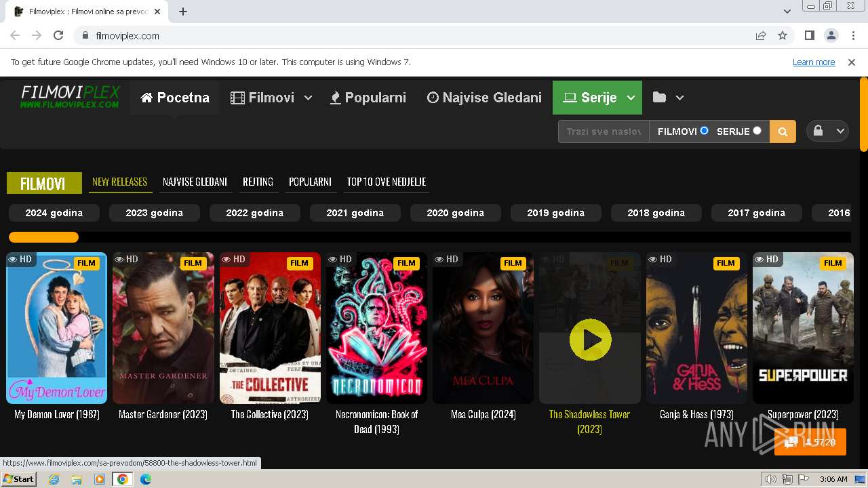Click the Learn more link
The width and height of the screenshot is (868, 488).
click(814, 62)
